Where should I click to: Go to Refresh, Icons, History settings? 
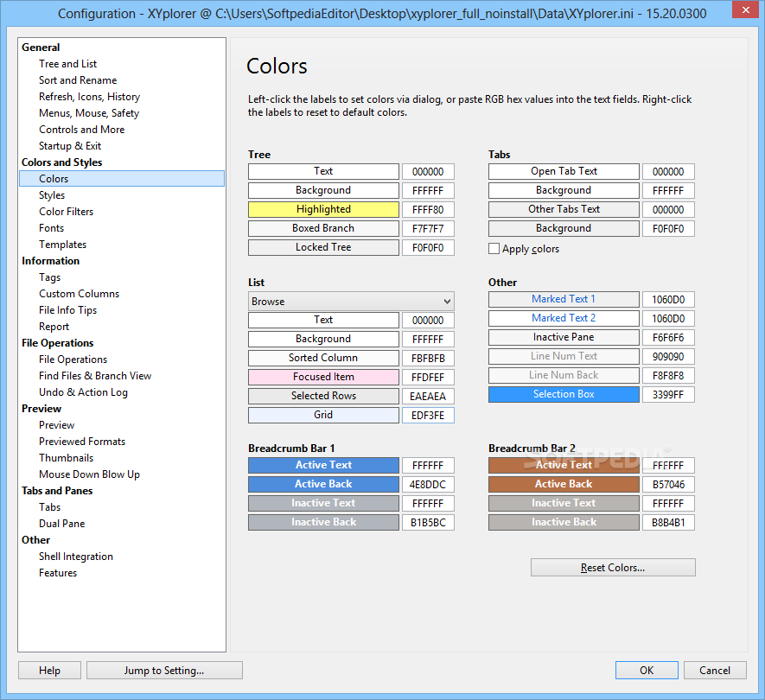coord(89,97)
